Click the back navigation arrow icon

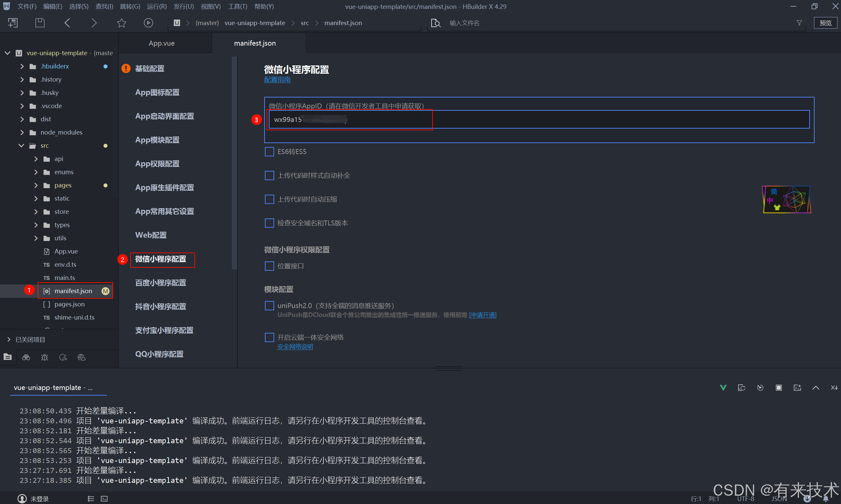(67, 23)
